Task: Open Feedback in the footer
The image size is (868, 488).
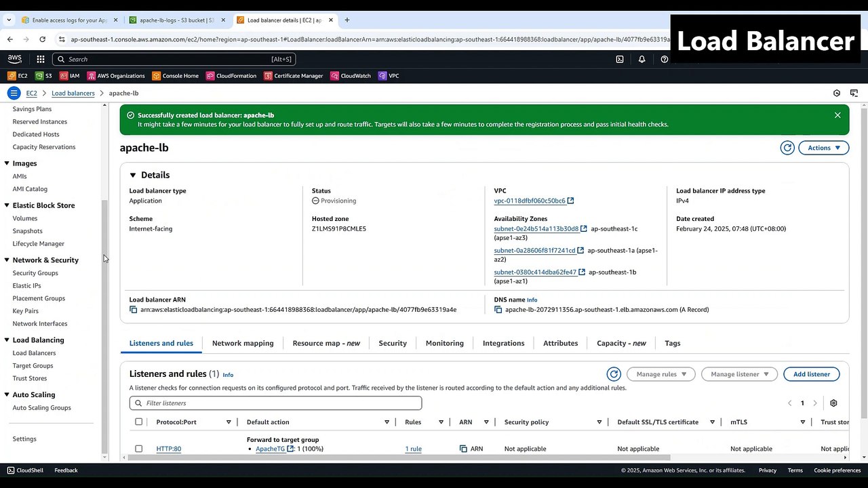Action: click(66, 470)
